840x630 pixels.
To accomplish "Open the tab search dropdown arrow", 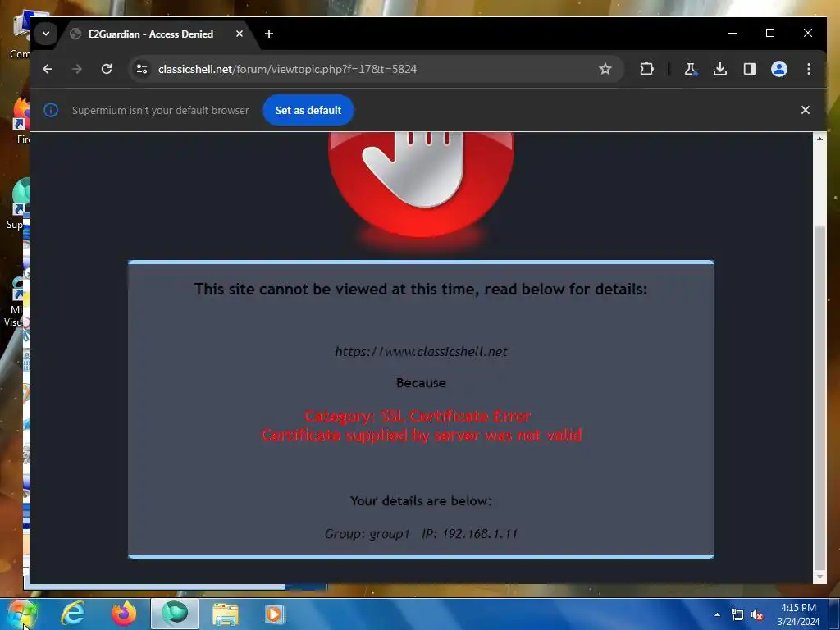I will (46, 34).
